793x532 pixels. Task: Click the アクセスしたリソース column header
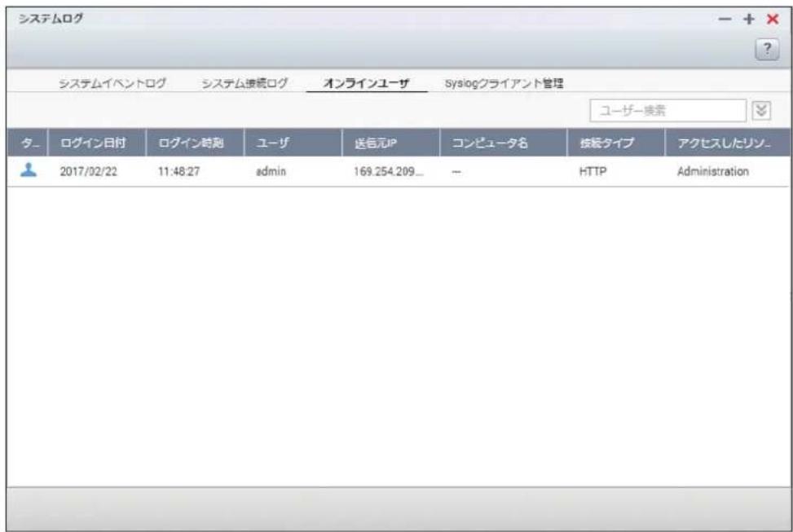coord(727,143)
